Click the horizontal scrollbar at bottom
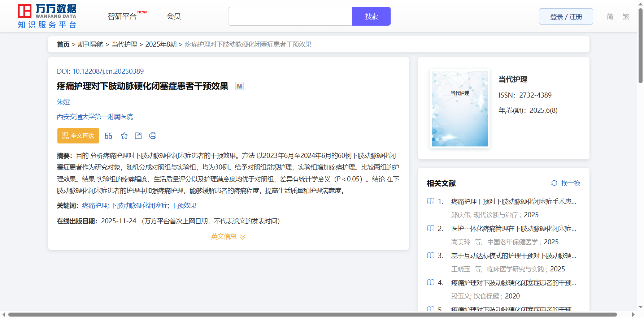Image resolution: width=644 pixels, height=318 pixels. [x=312, y=314]
